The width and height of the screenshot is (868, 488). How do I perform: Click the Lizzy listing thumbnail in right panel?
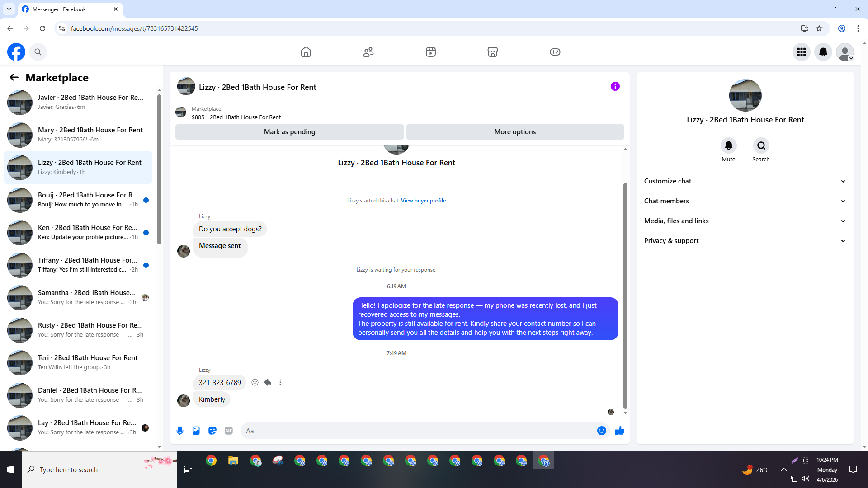coord(745,95)
